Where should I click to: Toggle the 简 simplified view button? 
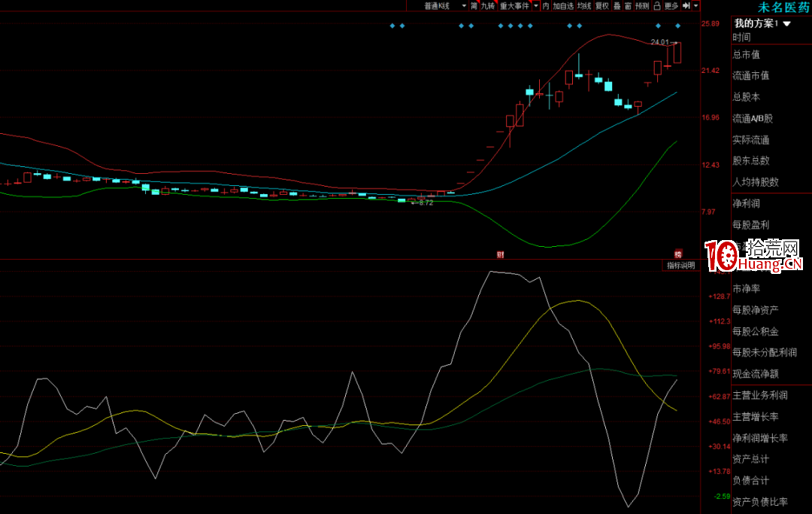click(x=474, y=6)
